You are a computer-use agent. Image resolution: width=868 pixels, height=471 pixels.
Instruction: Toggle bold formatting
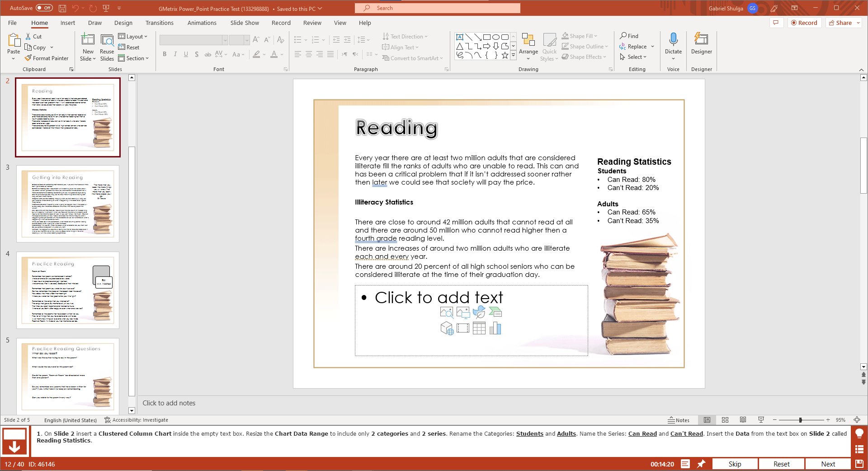pyautogui.click(x=165, y=54)
